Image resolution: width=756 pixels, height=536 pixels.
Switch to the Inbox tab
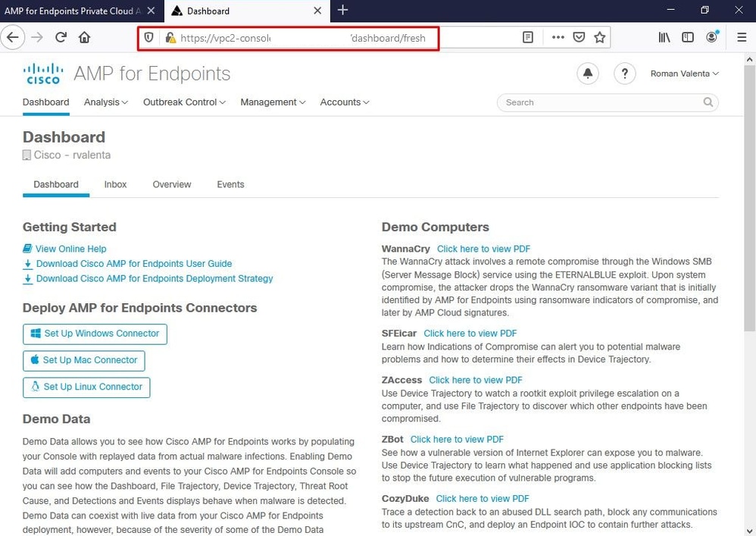pos(115,184)
